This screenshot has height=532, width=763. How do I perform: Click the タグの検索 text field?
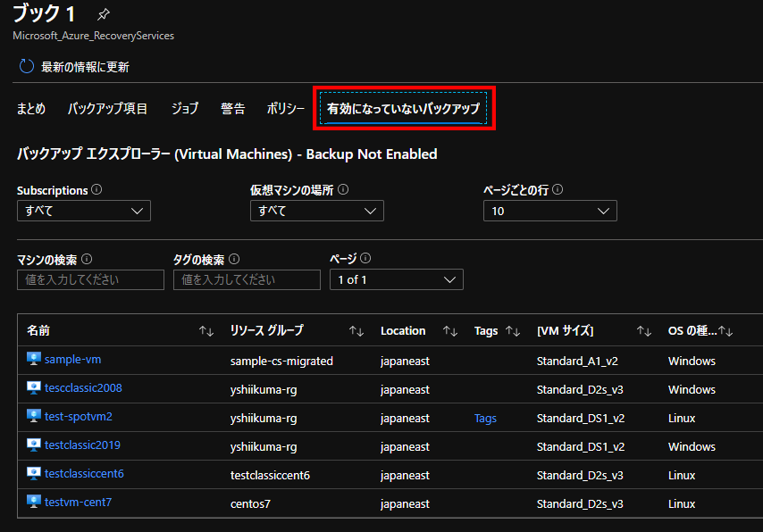pyautogui.click(x=247, y=279)
